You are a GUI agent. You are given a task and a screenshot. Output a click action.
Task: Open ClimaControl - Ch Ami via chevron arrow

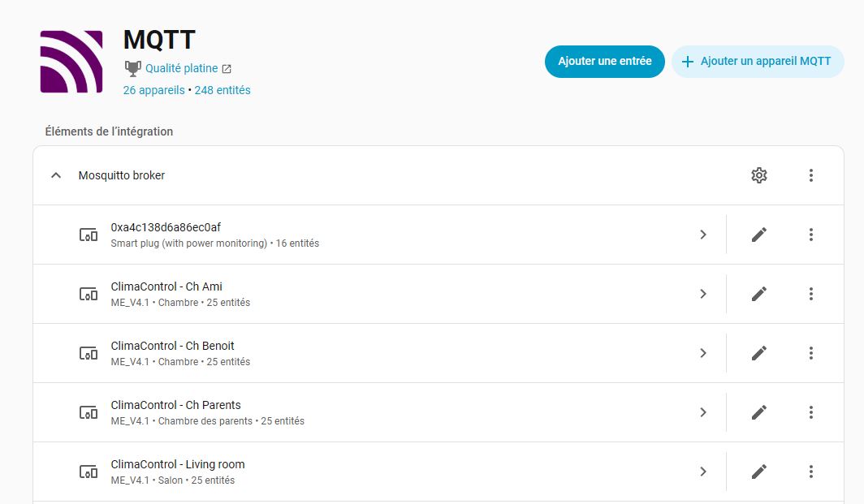pyautogui.click(x=703, y=294)
